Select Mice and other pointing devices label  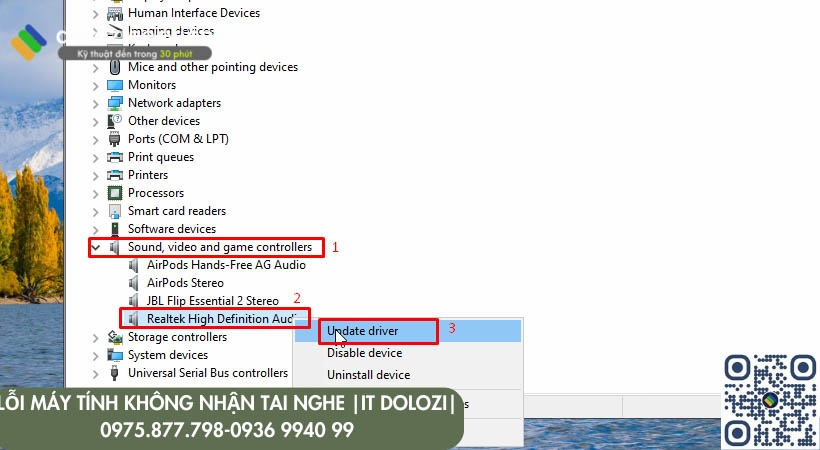pyautogui.click(x=213, y=67)
